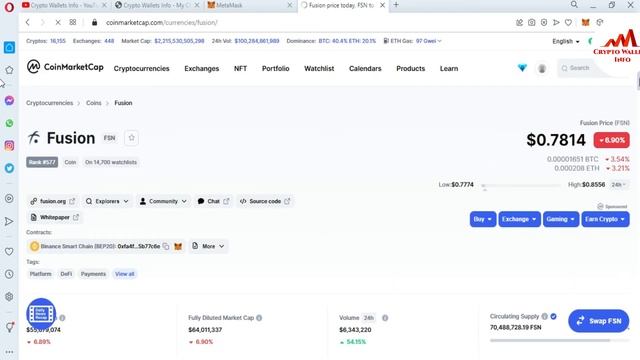Open the Buy dropdown
The width and height of the screenshot is (640, 360).
click(x=483, y=219)
